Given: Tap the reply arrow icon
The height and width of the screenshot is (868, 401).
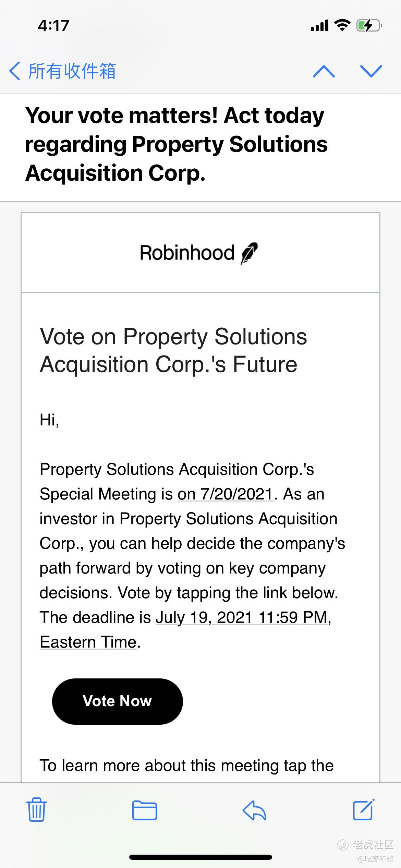Looking at the screenshot, I should pyautogui.click(x=254, y=810).
